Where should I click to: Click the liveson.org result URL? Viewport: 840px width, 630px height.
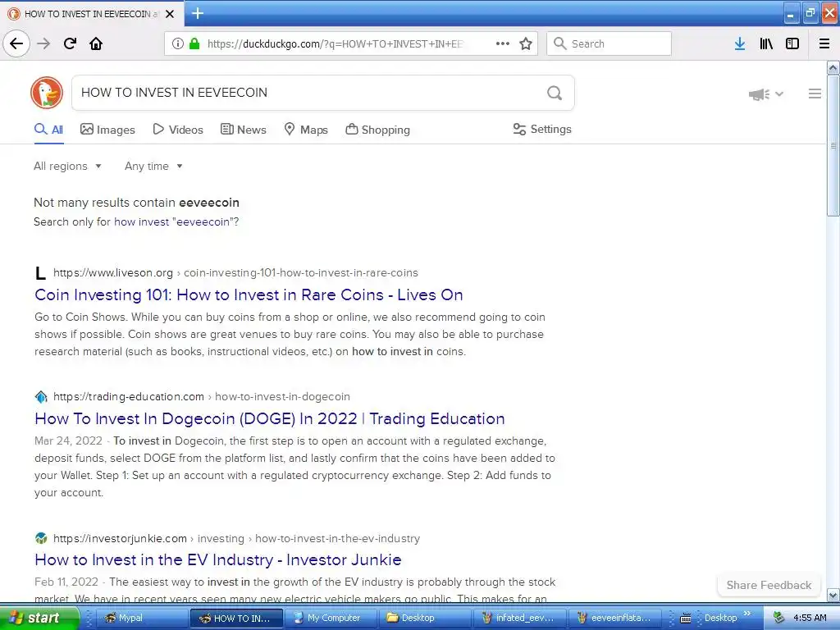tap(235, 272)
